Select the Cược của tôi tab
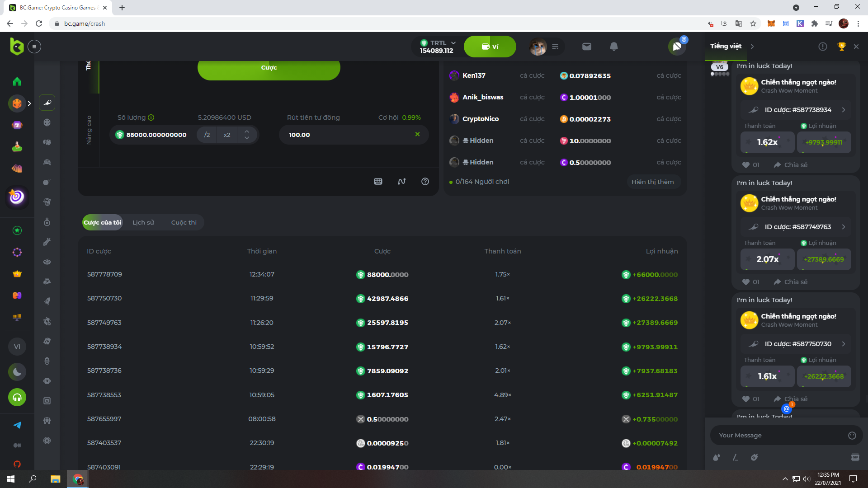868x488 pixels. 103,222
